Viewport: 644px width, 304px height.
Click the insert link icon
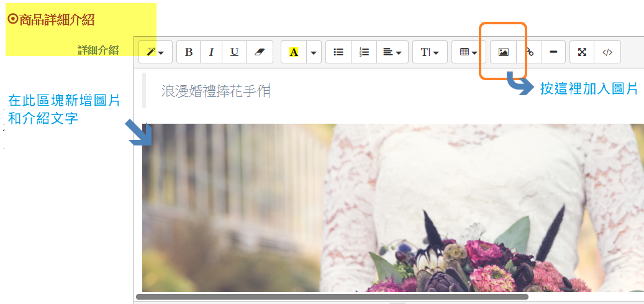[529, 52]
